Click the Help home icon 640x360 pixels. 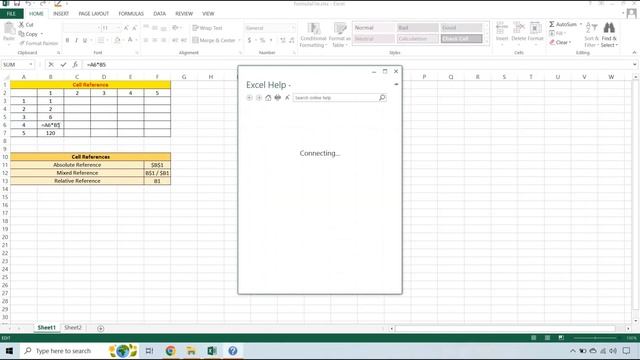268,98
